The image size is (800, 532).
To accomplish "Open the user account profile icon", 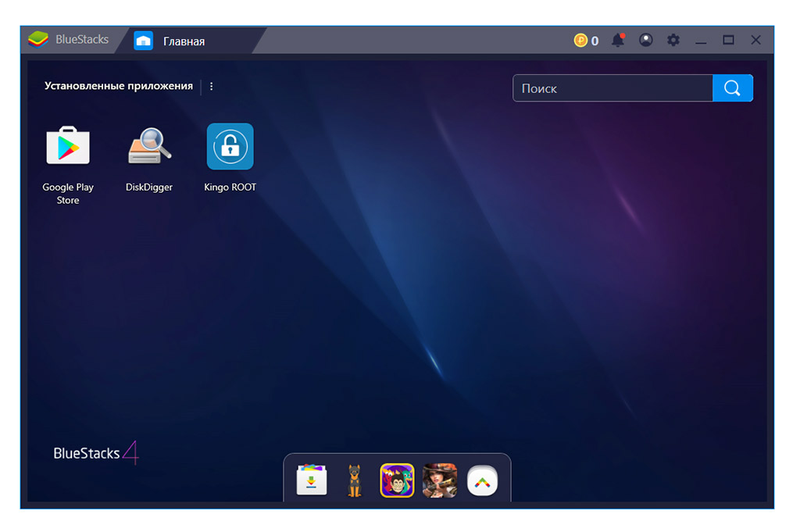I will [646, 40].
